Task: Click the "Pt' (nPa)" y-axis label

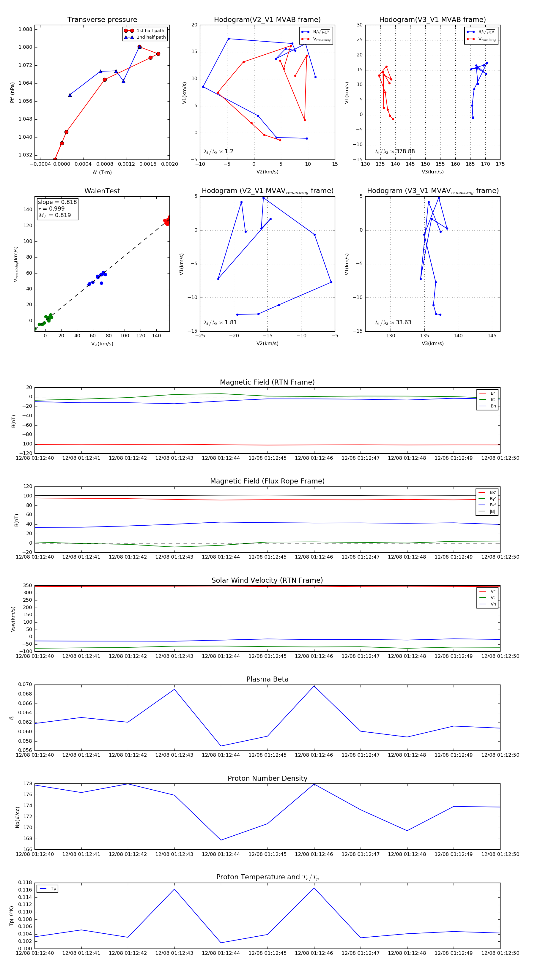Action: click(12, 92)
